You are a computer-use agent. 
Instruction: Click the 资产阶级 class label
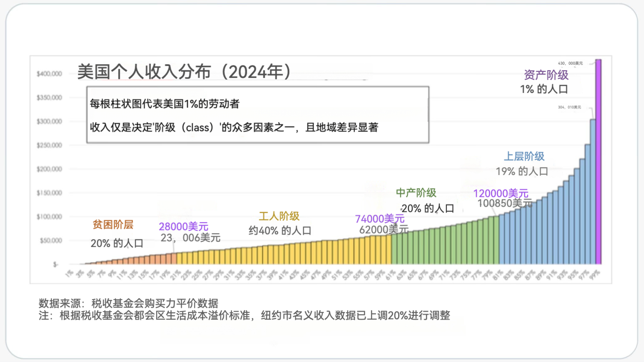pyautogui.click(x=546, y=75)
